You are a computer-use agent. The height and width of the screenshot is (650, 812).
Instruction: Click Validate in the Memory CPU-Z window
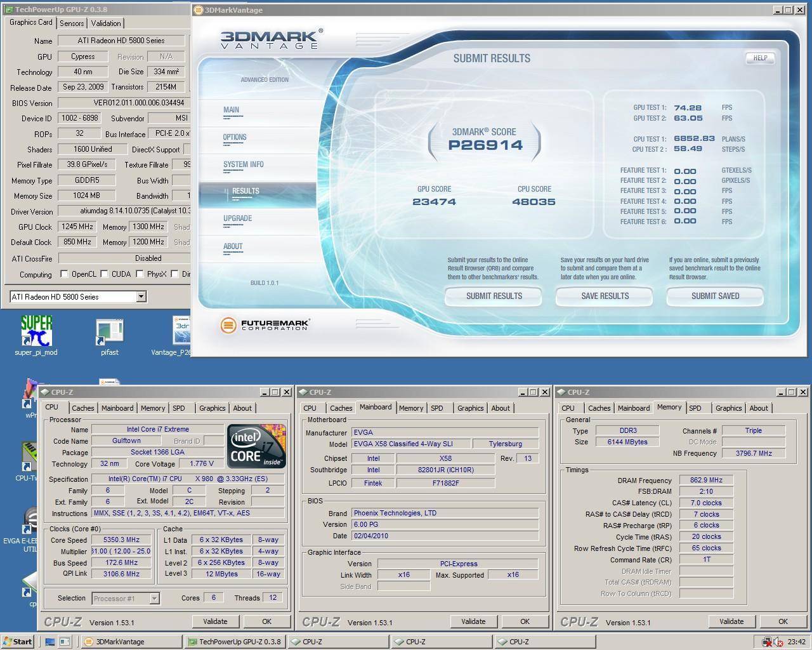pos(731,621)
